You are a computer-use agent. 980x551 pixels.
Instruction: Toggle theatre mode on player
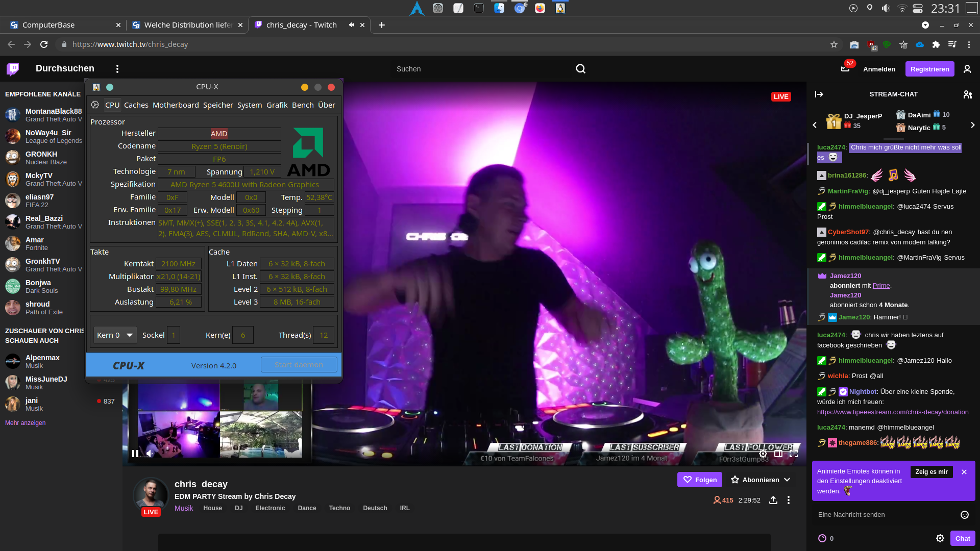click(778, 454)
